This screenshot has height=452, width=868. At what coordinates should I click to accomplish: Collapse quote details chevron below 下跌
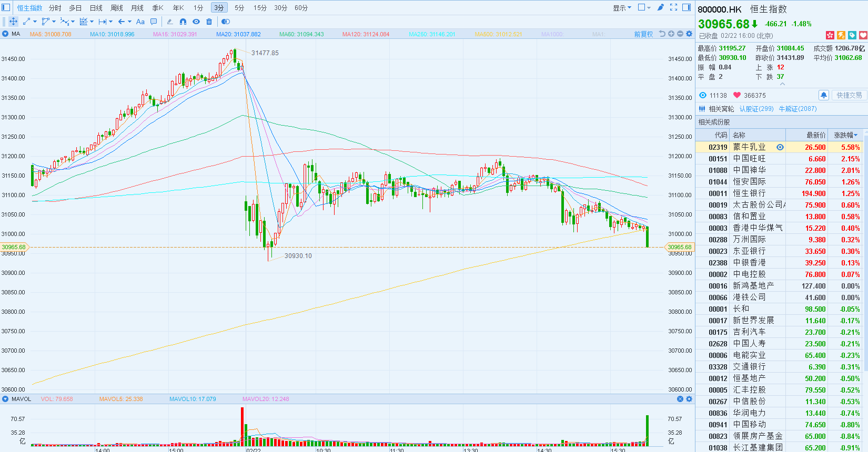point(782,84)
